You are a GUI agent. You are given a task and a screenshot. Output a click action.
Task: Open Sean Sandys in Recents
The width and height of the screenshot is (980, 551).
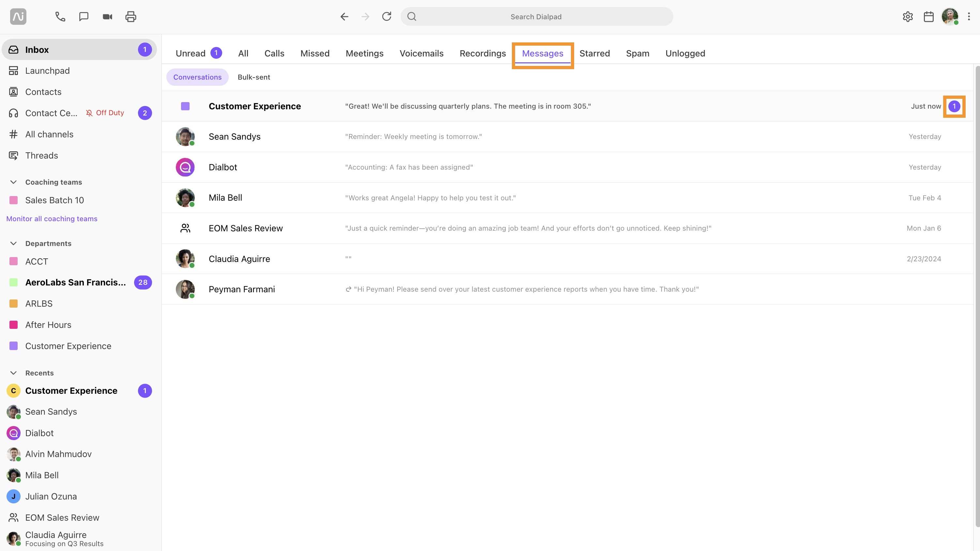pos(79,412)
